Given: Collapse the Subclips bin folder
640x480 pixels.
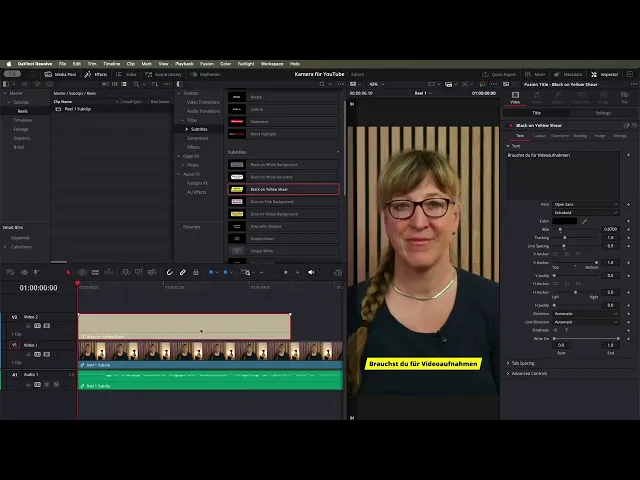Looking at the screenshot, I should (x=9, y=102).
